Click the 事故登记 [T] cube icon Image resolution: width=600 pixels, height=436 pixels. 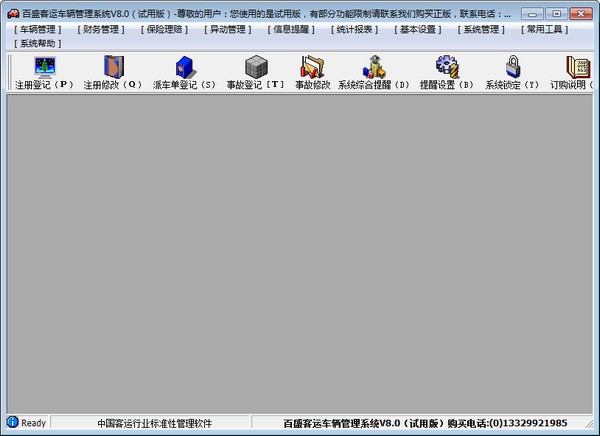(x=256, y=67)
